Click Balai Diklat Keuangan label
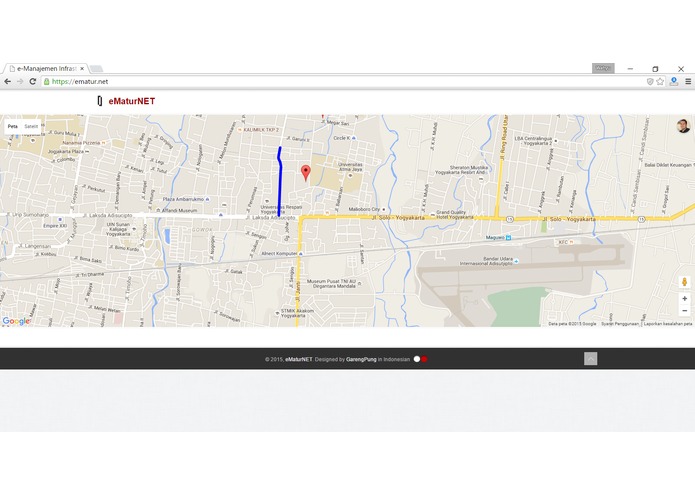The image size is (695, 494). click(668, 165)
